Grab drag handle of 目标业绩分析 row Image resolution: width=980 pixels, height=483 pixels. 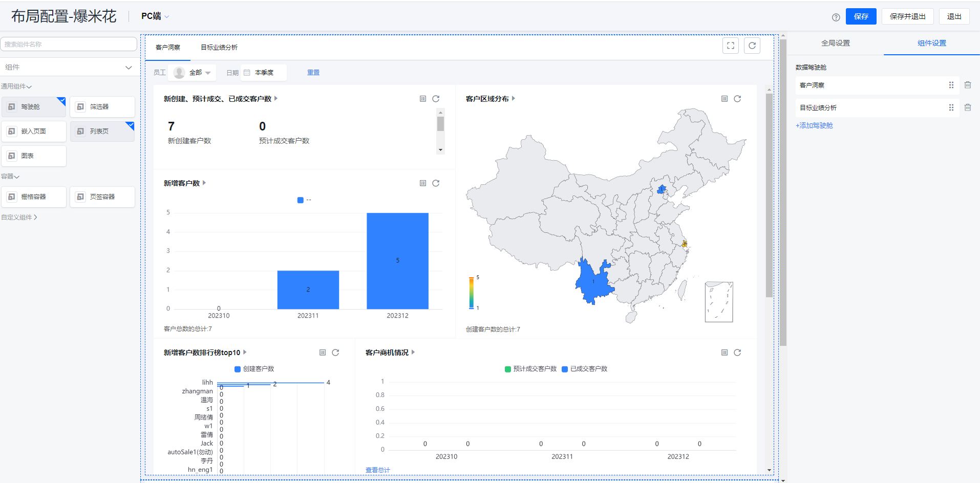click(x=951, y=107)
